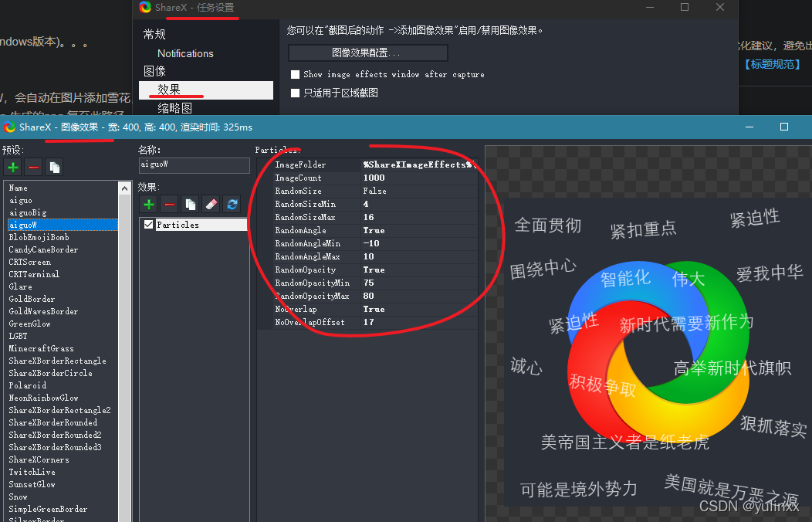The image size is (812, 522).
Task: Refresh effects with blue arrows icon
Action: click(x=232, y=205)
